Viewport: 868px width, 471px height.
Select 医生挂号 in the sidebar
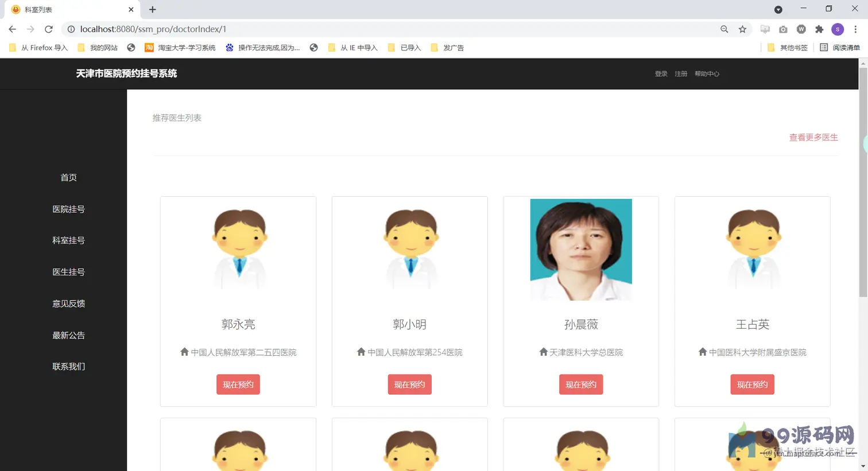pos(69,272)
